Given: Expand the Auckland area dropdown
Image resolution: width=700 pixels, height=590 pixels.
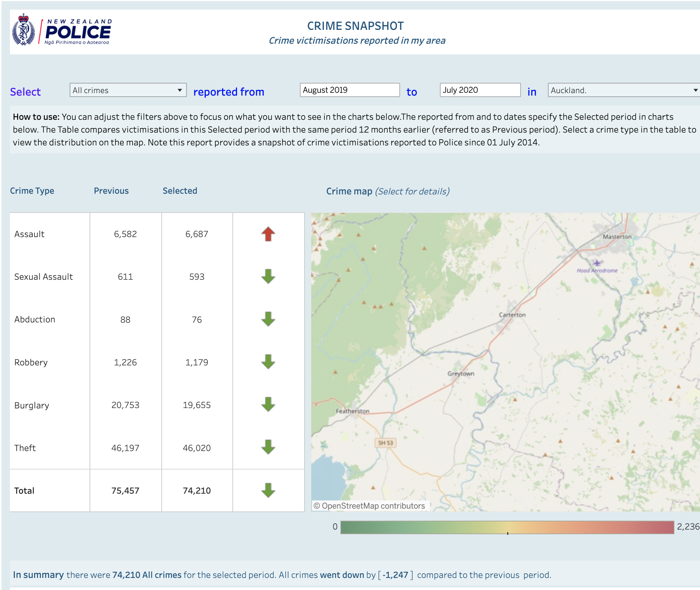Looking at the screenshot, I should pos(624,90).
